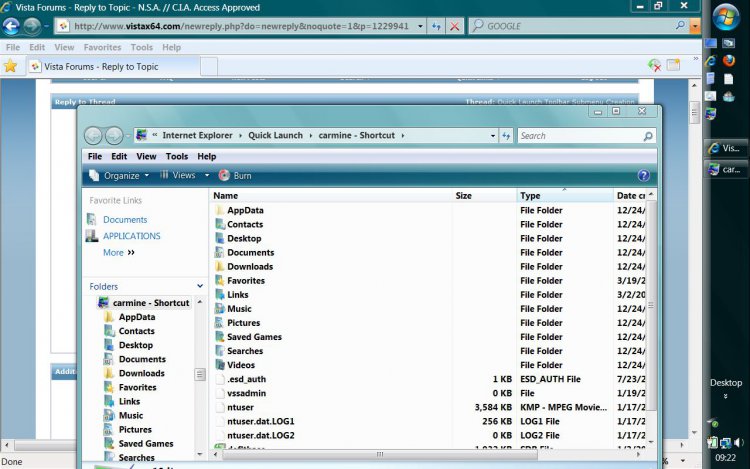The width and height of the screenshot is (750, 469).
Task: Click IE search magnifier icon
Action: [680, 25]
